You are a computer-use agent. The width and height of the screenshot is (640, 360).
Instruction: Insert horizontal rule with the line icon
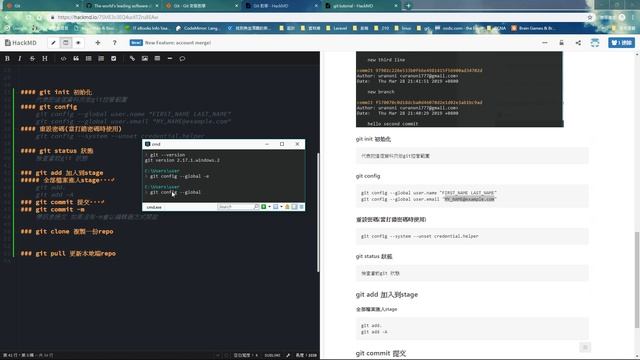pos(170,59)
